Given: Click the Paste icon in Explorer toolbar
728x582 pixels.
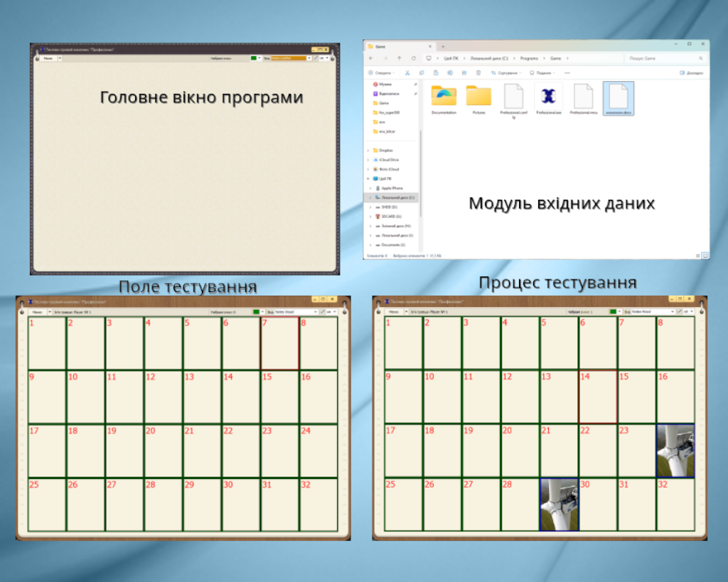Looking at the screenshot, I should [436, 73].
